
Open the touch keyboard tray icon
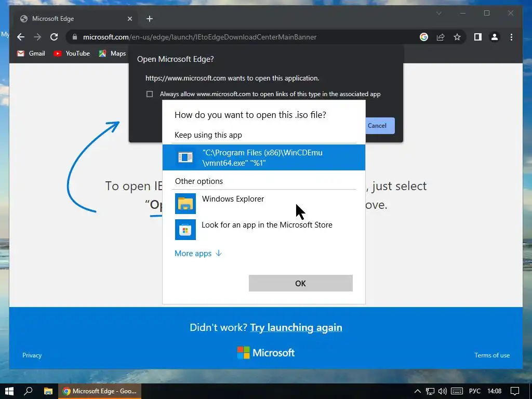(x=457, y=391)
